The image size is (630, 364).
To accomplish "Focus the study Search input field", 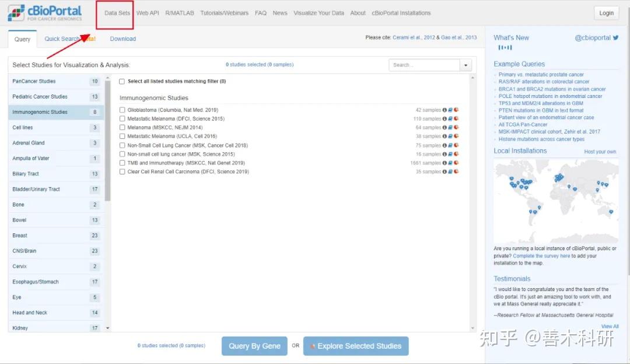I will (x=424, y=65).
